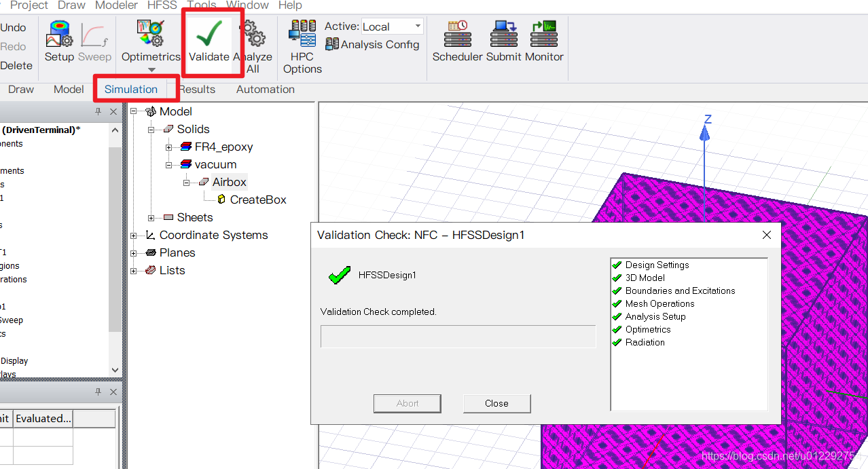The height and width of the screenshot is (469, 868).
Task: Click Delete in the ribbon
Action: [16, 66]
